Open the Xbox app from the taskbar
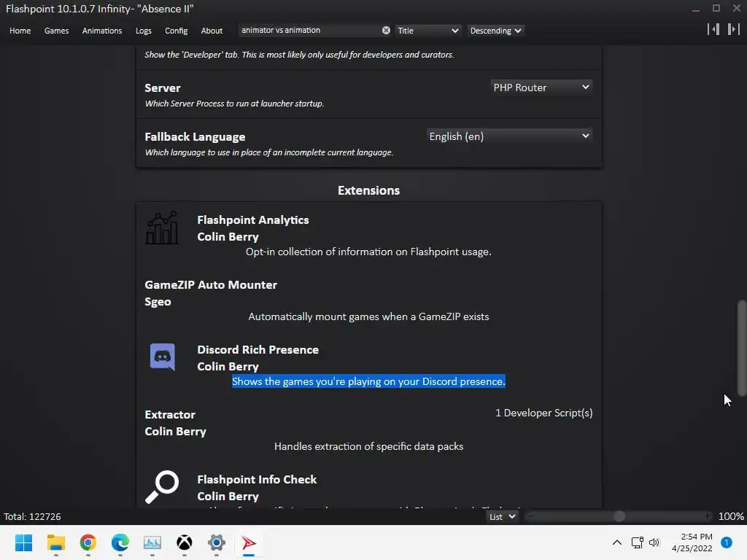This screenshot has width=747, height=560. tap(185, 542)
